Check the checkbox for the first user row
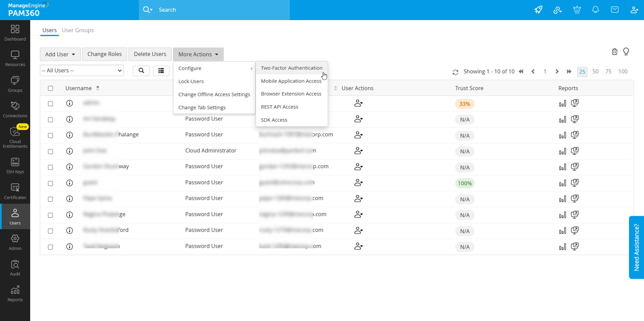Image resolution: width=644 pixels, height=321 pixels. (x=50, y=104)
